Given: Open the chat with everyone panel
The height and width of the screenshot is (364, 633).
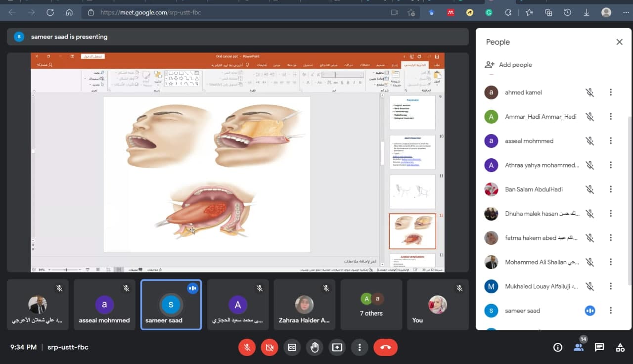Looking at the screenshot, I should coord(599,347).
